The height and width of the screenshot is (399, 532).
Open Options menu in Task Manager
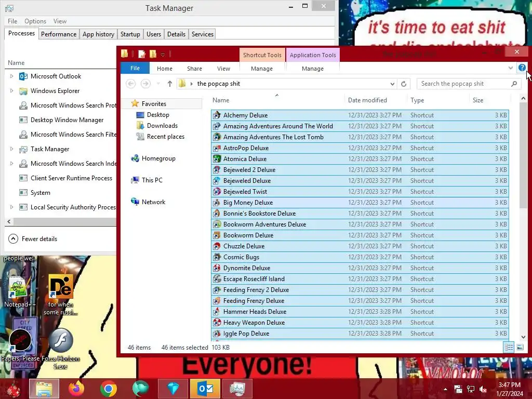coord(35,21)
